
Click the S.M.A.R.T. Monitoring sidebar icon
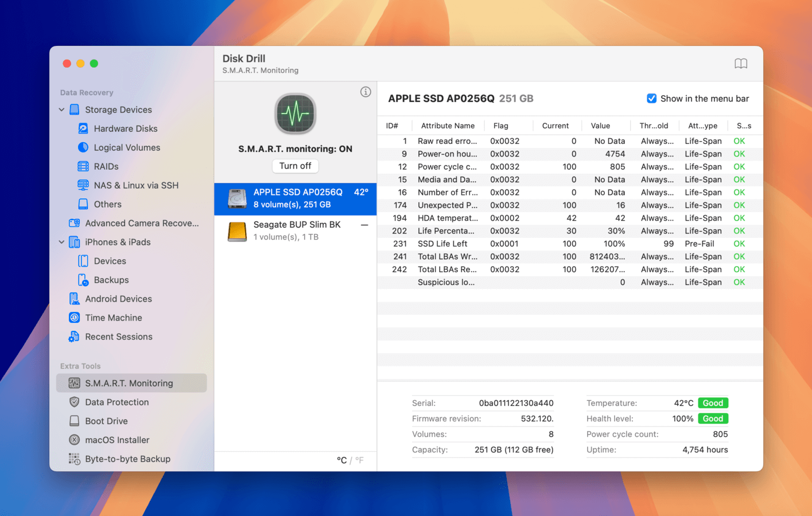pos(75,383)
